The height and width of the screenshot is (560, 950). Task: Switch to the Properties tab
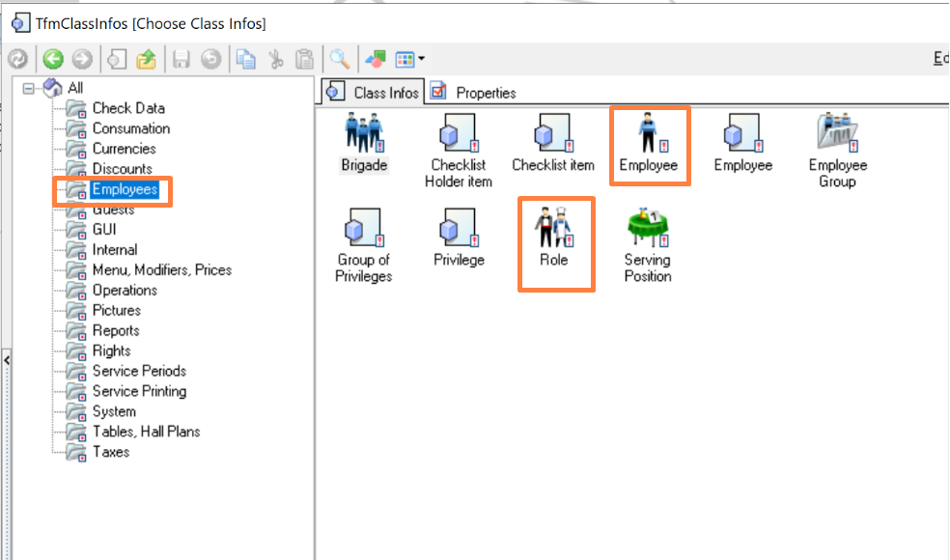pyautogui.click(x=473, y=93)
